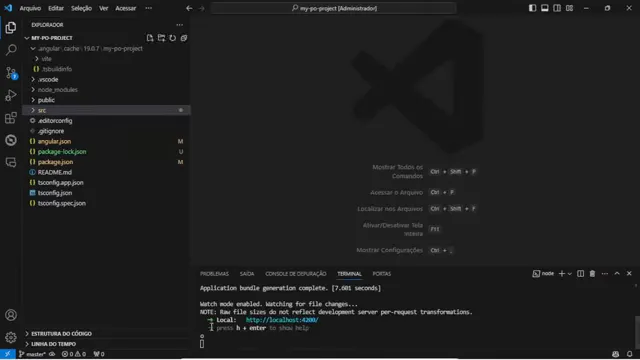
Task: Open Manage gear settings menu
Action: point(11,337)
